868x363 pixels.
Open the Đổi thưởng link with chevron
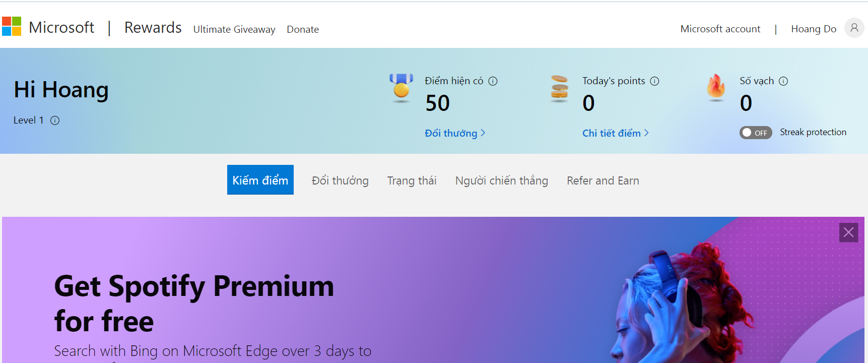455,133
